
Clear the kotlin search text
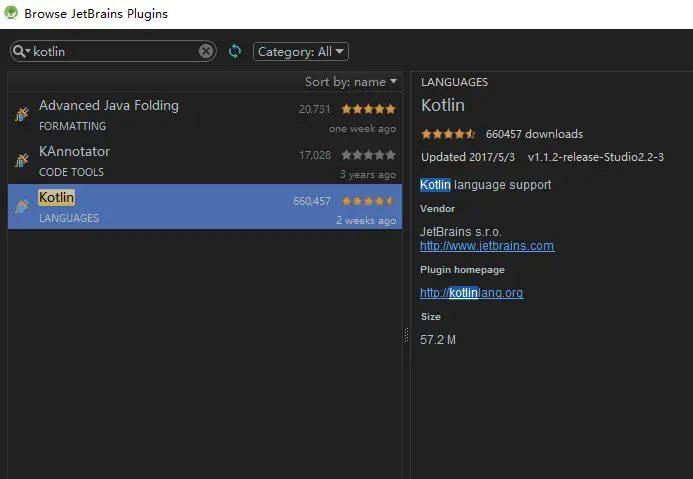pyautogui.click(x=206, y=51)
